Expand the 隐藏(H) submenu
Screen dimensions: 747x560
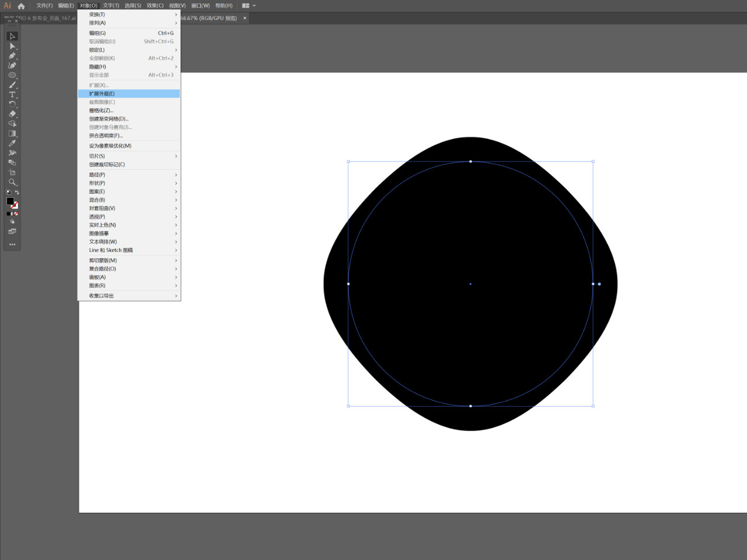(x=129, y=66)
